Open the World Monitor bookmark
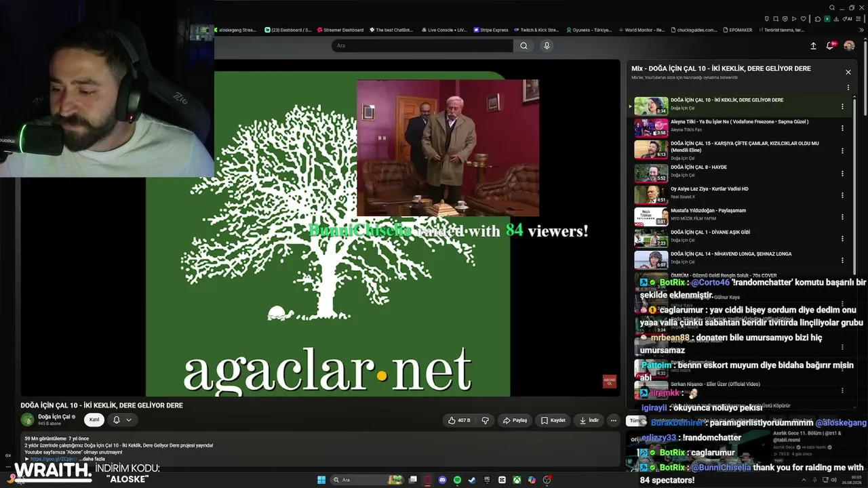Image resolution: width=868 pixels, height=488 pixels. [x=642, y=30]
